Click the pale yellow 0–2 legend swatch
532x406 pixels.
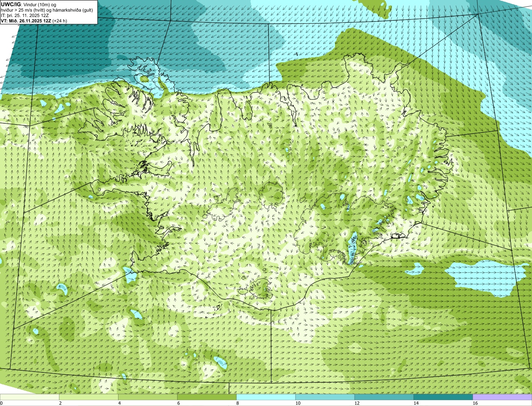[30, 397]
